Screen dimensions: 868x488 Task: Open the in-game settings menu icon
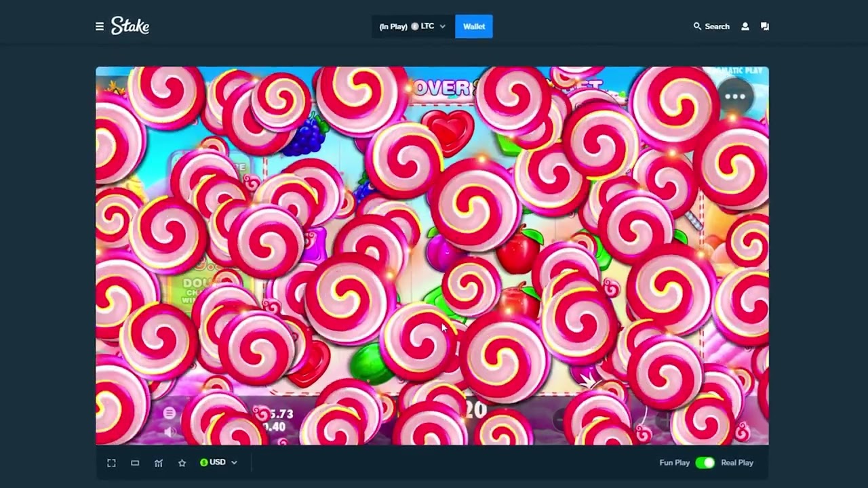pyautogui.click(x=170, y=413)
